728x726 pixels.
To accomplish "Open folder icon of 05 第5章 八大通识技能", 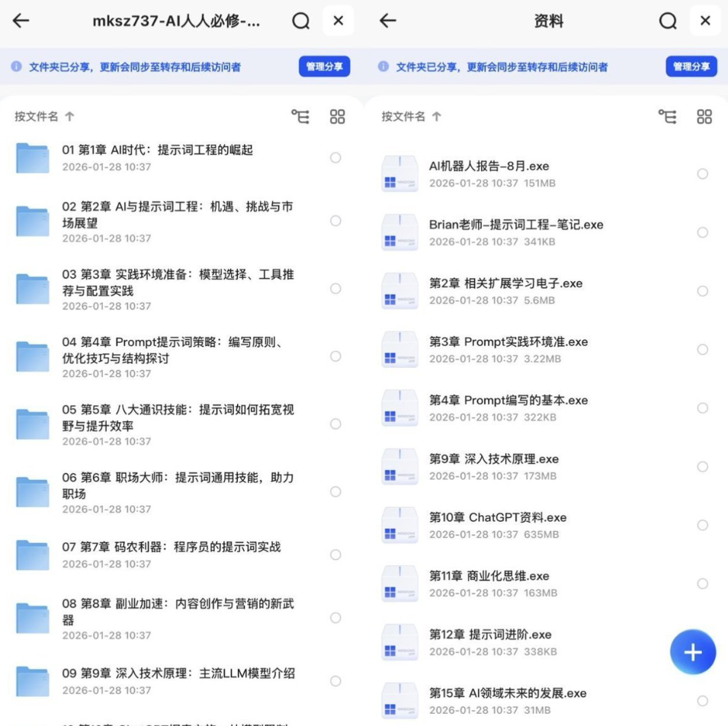I will pos(33,424).
